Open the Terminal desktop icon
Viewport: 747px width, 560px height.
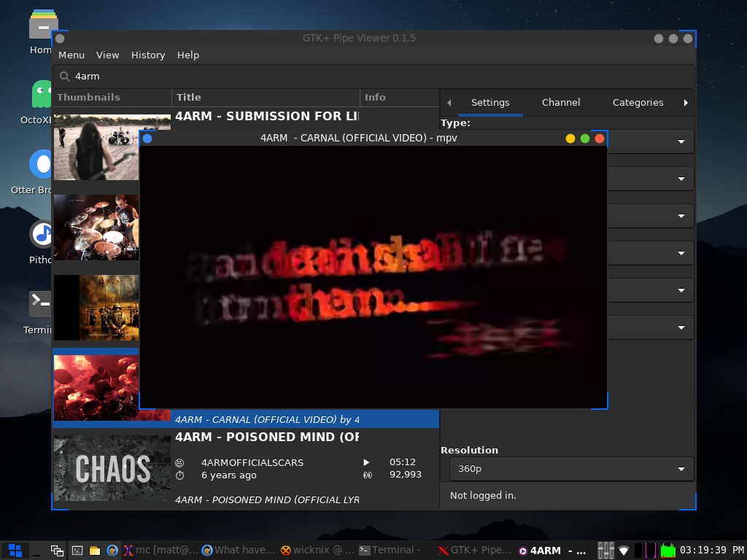[x=39, y=312]
